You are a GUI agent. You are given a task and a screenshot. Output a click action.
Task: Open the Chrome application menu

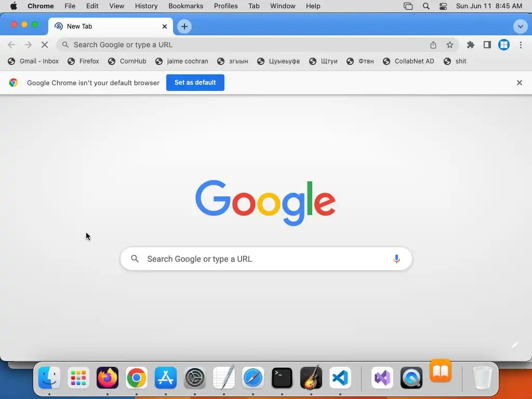(x=41, y=6)
